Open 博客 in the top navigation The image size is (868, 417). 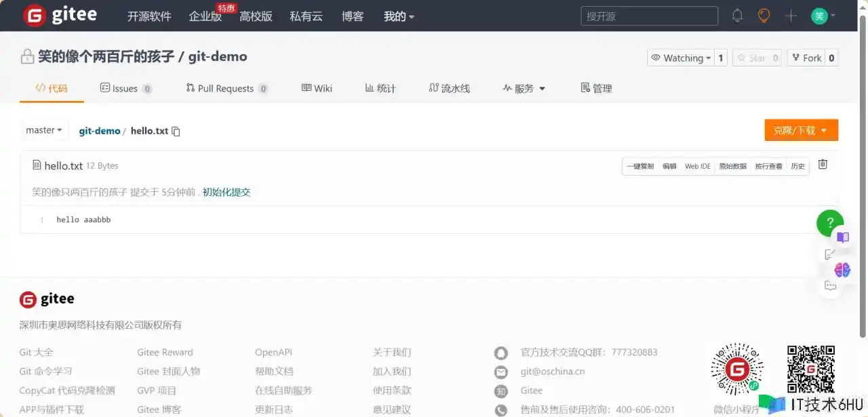[353, 16]
